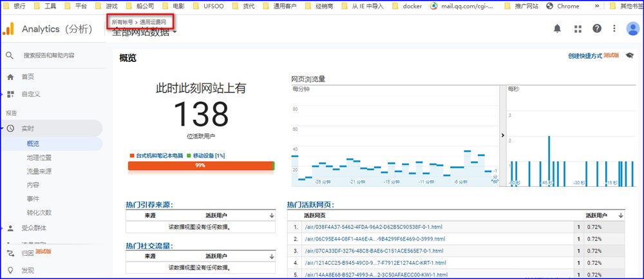The width and height of the screenshot is (644, 279).
Task: Click the graduation cap education icon
Action: tap(629, 55)
